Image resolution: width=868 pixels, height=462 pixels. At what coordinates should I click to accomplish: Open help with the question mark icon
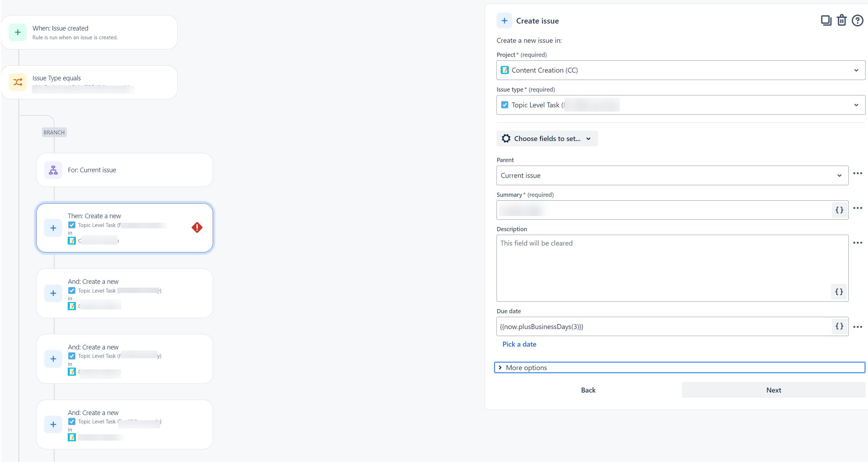pyautogui.click(x=857, y=21)
